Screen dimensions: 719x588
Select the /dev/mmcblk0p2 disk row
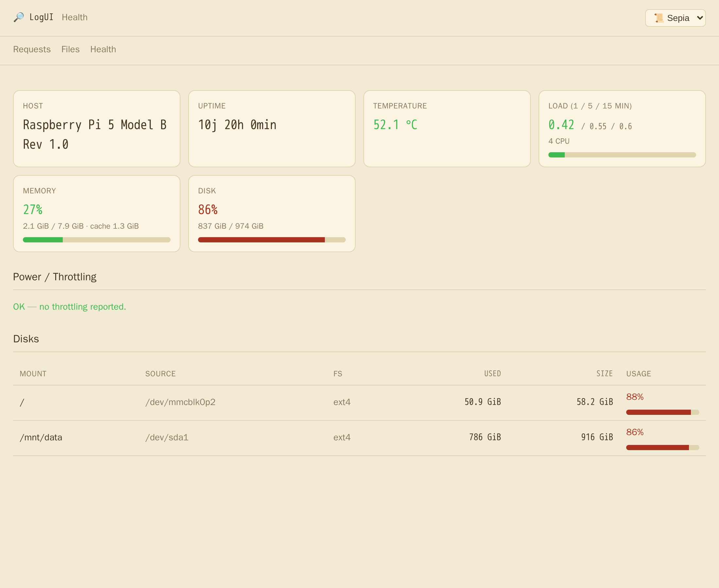[x=359, y=403]
